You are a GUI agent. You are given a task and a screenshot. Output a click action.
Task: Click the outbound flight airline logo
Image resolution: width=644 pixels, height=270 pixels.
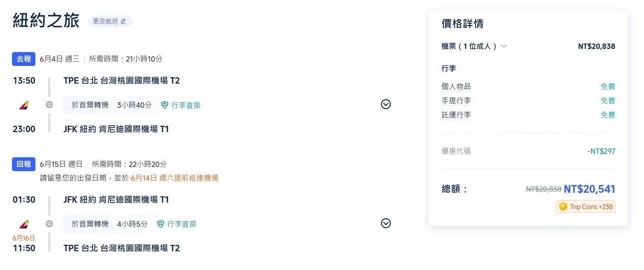click(x=24, y=105)
